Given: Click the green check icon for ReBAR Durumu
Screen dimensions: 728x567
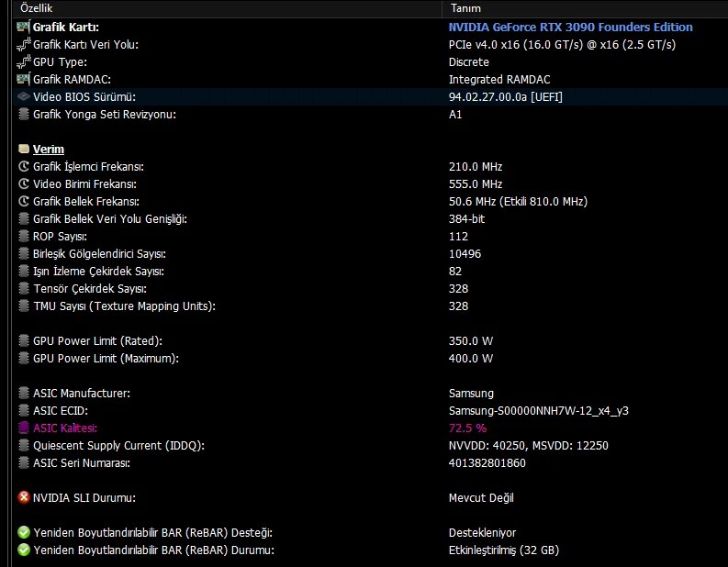Looking at the screenshot, I should coord(23,550).
